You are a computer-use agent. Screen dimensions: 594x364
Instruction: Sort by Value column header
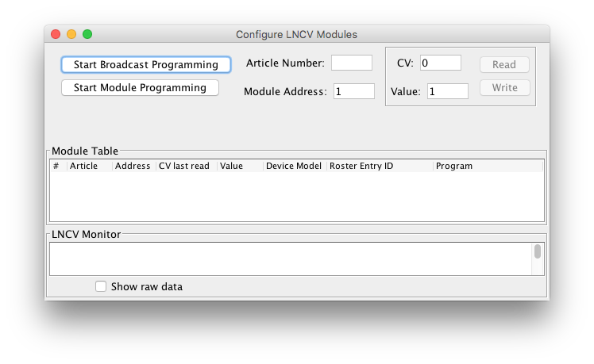[x=239, y=166]
